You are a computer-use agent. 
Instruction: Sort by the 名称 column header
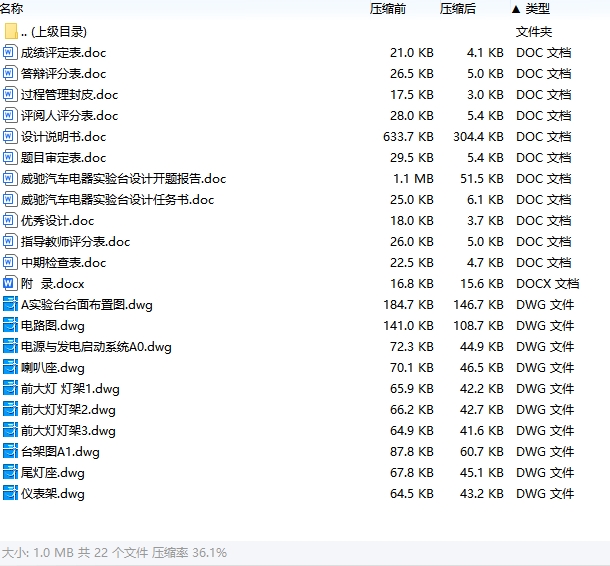click(x=11, y=8)
